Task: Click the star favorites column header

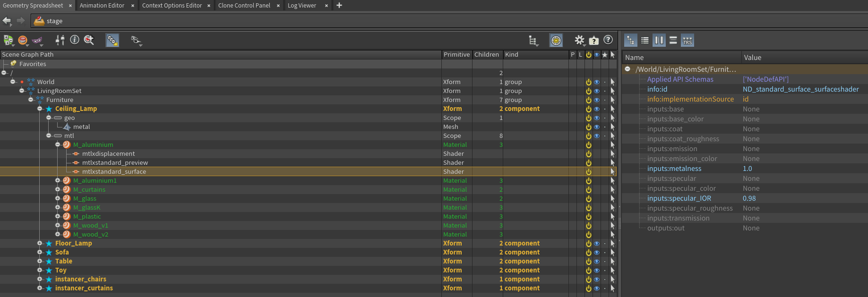Action: coord(605,55)
